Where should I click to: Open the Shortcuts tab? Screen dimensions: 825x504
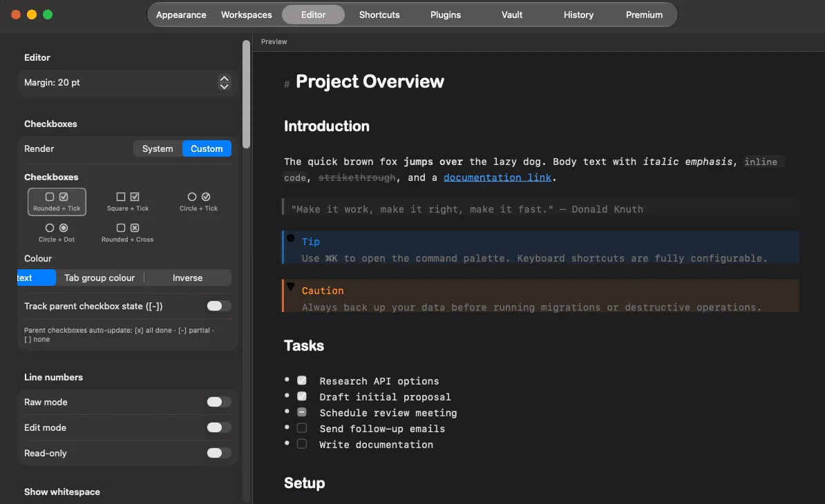click(379, 14)
